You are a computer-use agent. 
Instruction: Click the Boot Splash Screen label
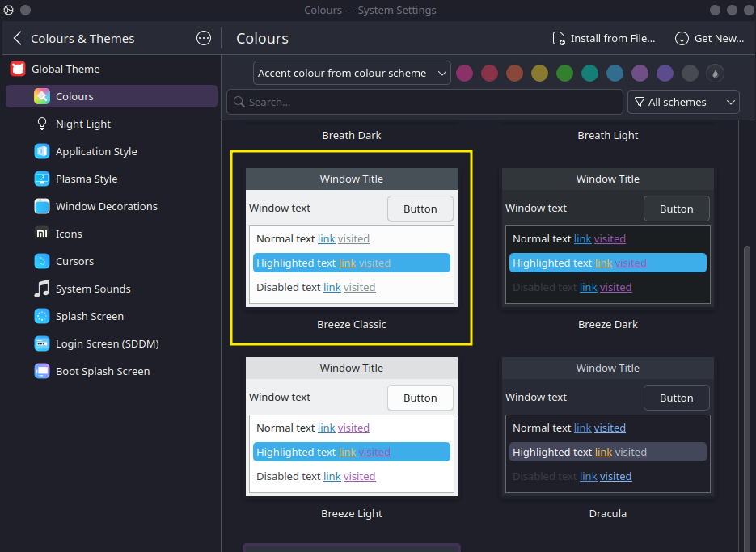click(103, 371)
